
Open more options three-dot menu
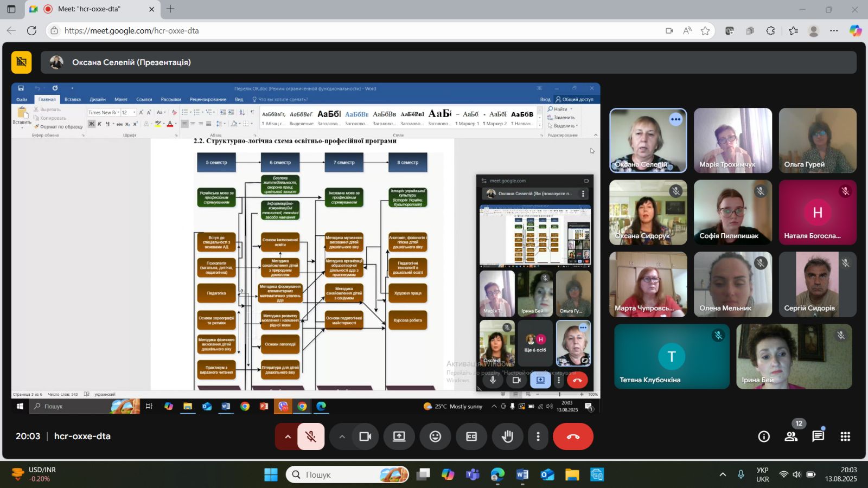(x=538, y=436)
